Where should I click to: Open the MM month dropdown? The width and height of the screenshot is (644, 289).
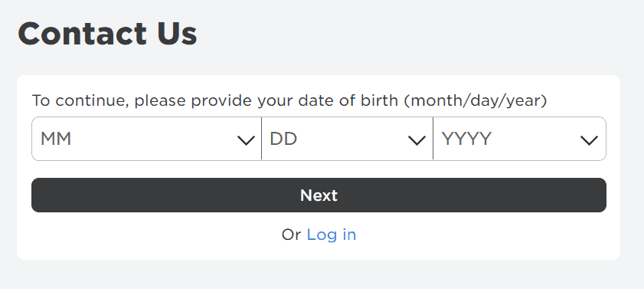pyautogui.click(x=146, y=139)
